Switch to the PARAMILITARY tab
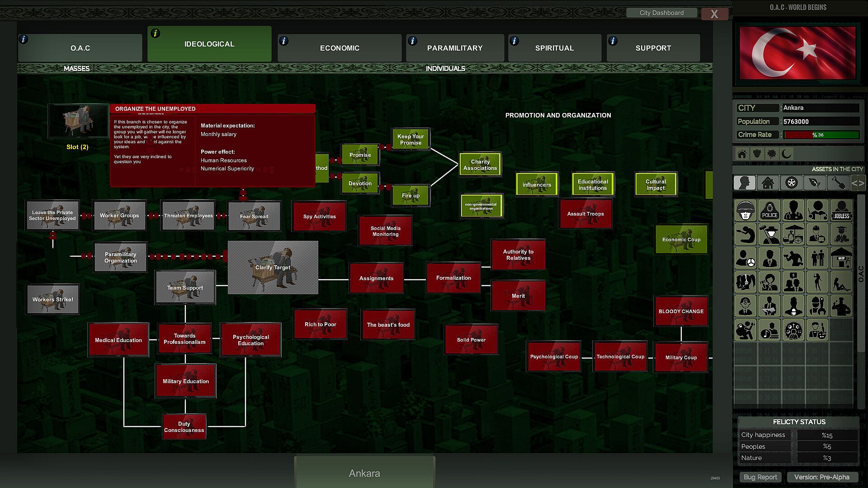This screenshot has height=488, width=868. click(x=454, y=48)
